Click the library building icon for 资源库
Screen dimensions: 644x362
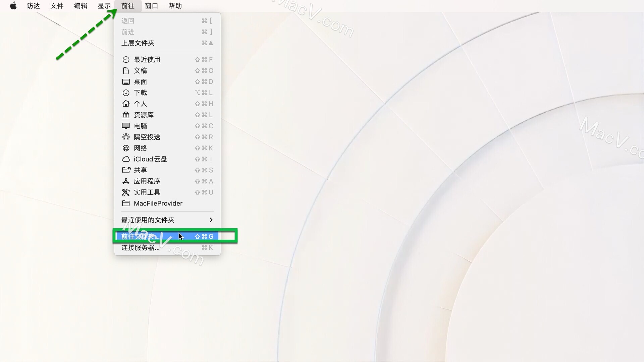pos(126,115)
